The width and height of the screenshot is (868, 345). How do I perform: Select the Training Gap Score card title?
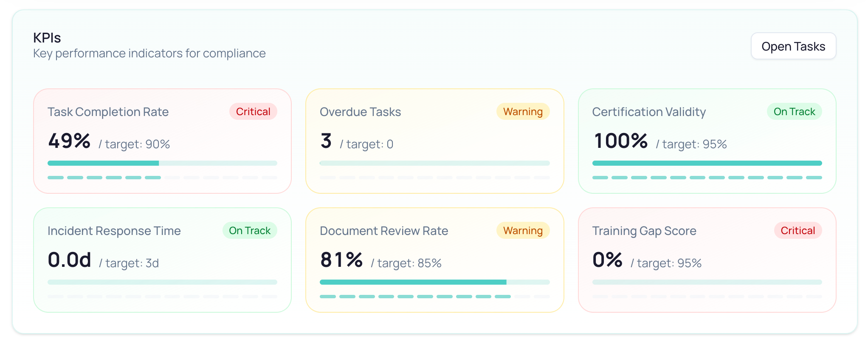[x=644, y=231]
